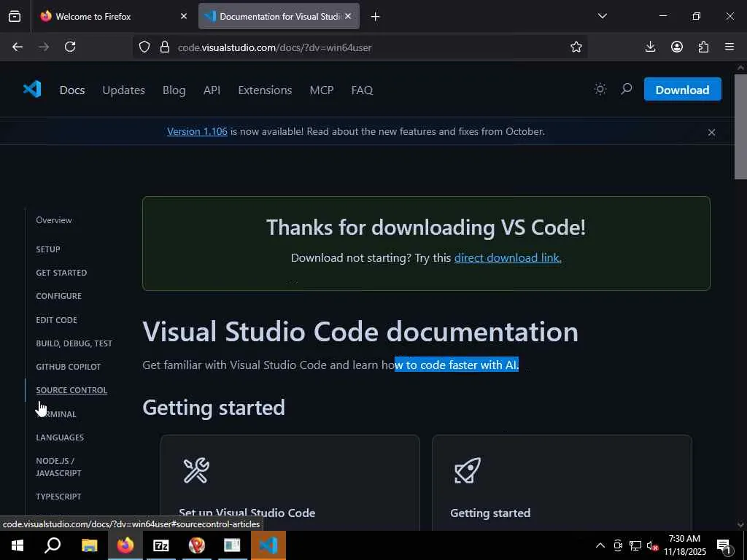Close the Welcome to Firefox tab
The width and height of the screenshot is (747, 560).
pyautogui.click(x=184, y=16)
